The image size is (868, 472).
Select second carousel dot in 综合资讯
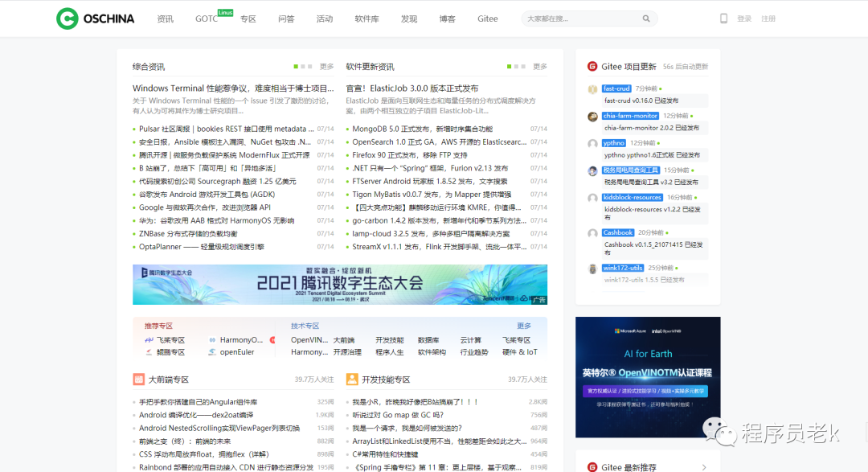coord(303,67)
